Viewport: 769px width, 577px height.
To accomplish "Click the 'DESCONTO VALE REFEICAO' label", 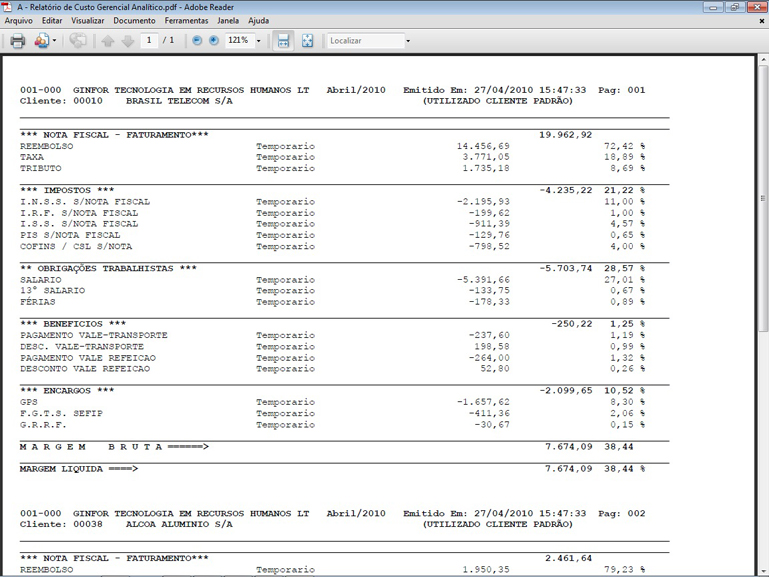I will 85,369.
